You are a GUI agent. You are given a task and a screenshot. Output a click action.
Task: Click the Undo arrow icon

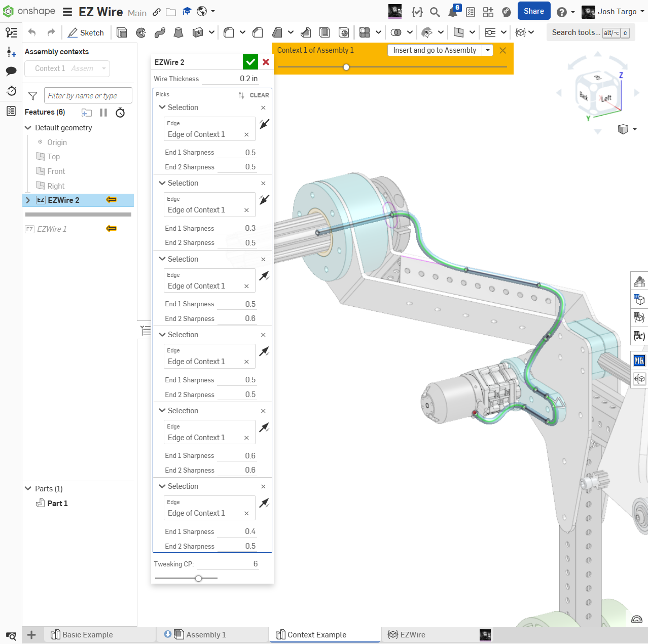point(32,32)
